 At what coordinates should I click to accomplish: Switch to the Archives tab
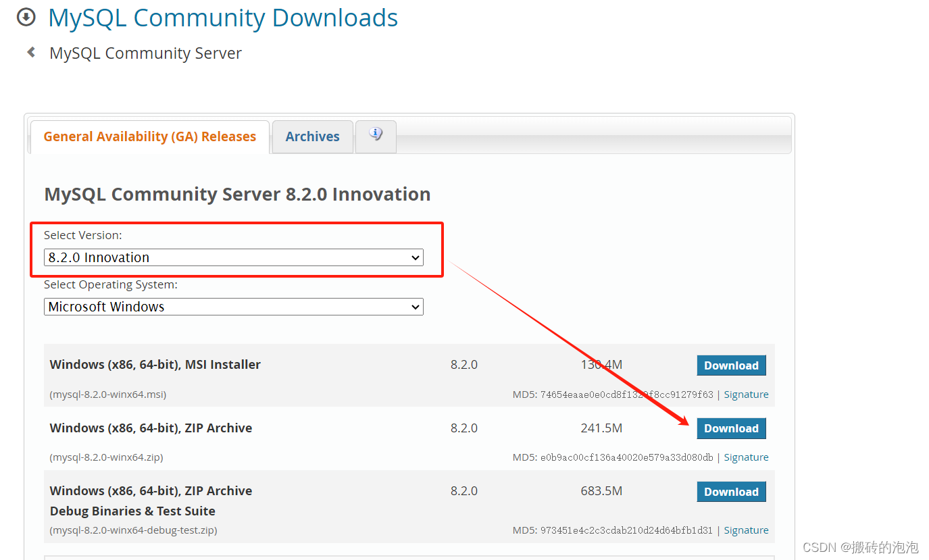[x=312, y=136]
